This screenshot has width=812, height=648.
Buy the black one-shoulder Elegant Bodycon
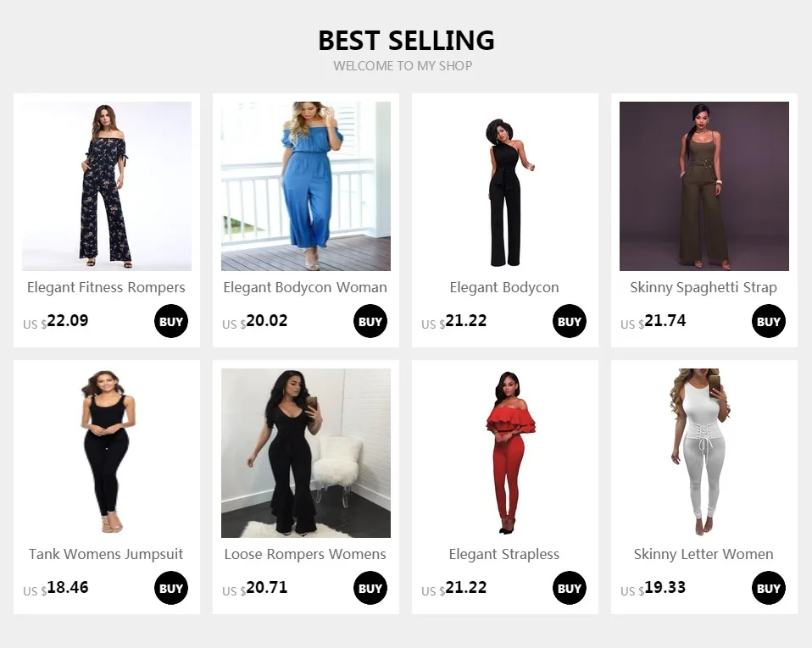569,321
